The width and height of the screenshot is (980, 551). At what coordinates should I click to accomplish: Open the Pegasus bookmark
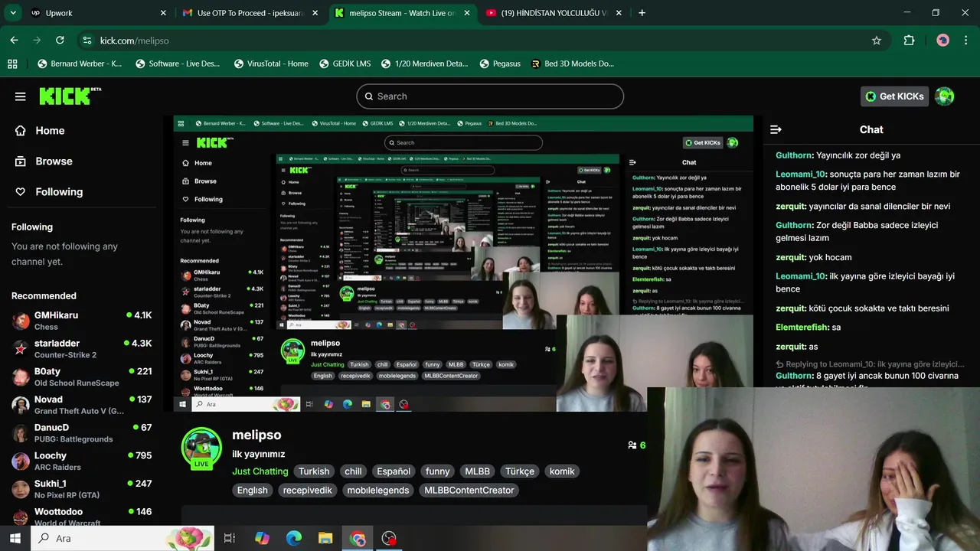(x=500, y=64)
